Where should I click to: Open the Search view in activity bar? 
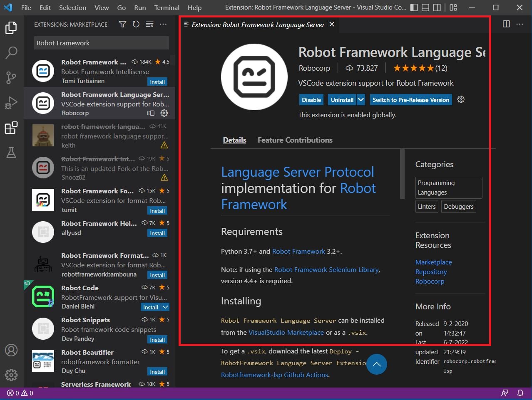pos(11,52)
